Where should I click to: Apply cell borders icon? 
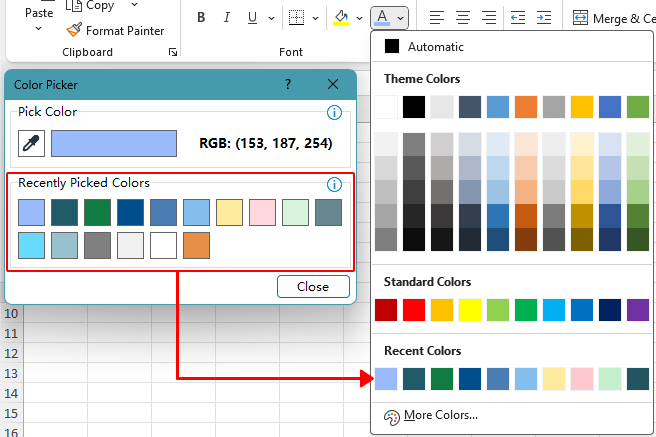pyautogui.click(x=297, y=18)
